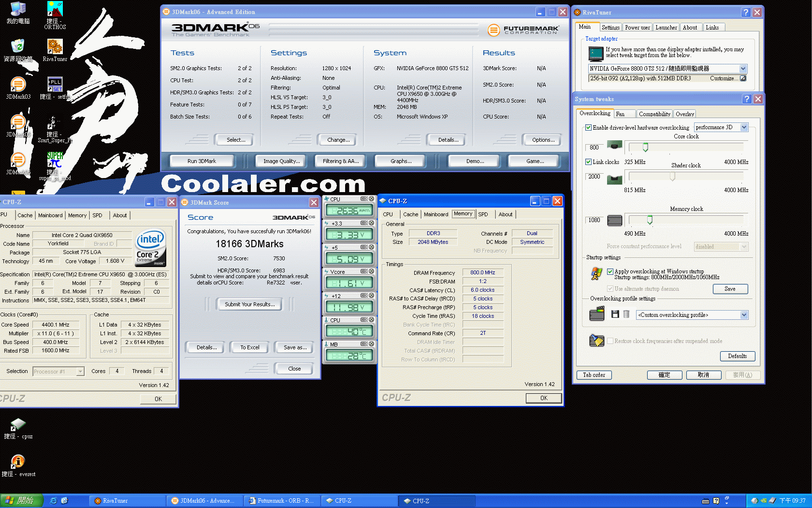Open the everest desktop shortcut
Viewport: 812px width, 508px height.
tap(18, 466)
